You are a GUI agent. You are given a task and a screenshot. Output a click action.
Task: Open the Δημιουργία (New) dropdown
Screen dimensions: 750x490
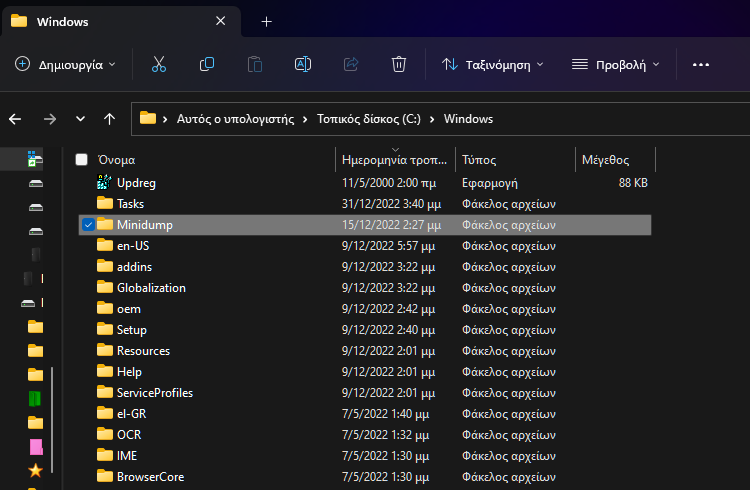[66, 64]
